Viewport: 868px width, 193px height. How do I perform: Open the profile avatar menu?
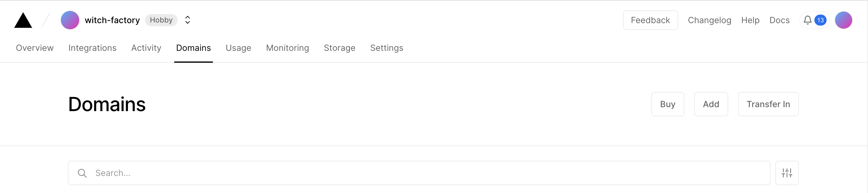pyautogui.click(x=844, y=20)
